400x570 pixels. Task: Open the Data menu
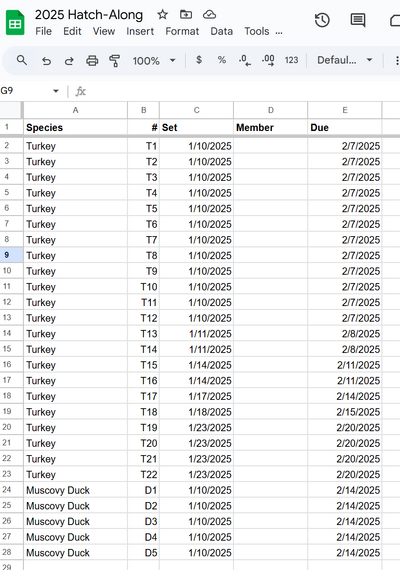click(221, 31)
